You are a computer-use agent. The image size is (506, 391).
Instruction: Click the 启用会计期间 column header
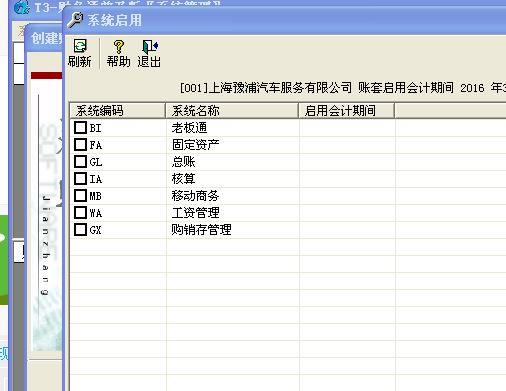click(x=346, y=111)
